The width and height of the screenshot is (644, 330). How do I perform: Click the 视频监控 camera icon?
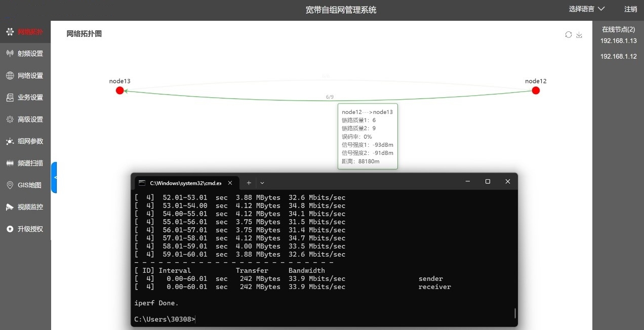click(10, 207)
